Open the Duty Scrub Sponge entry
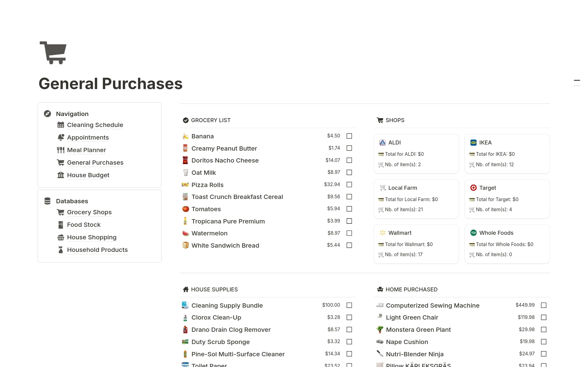 [221, 342]
